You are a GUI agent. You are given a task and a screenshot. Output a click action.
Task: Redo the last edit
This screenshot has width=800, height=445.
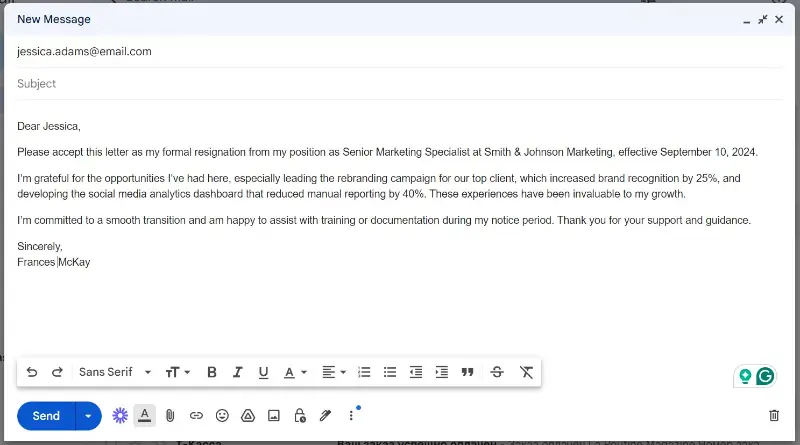click(x=57, y=372)
